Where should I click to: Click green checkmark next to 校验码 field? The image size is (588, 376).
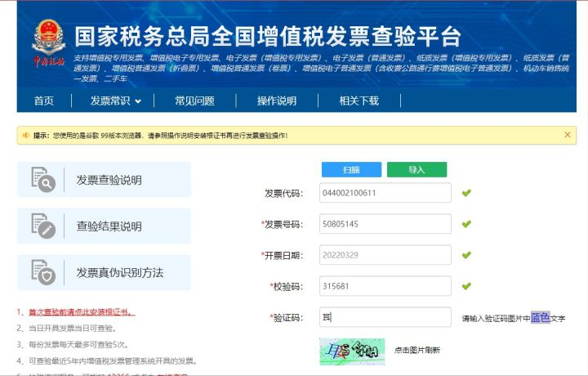(x=466, y=286)
